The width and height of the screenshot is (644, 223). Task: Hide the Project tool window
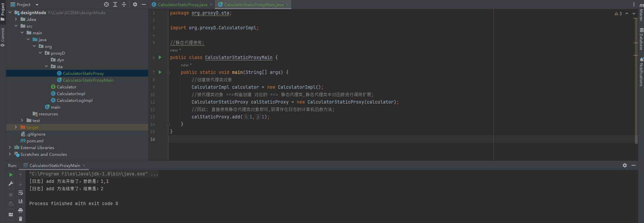point(144,4)
